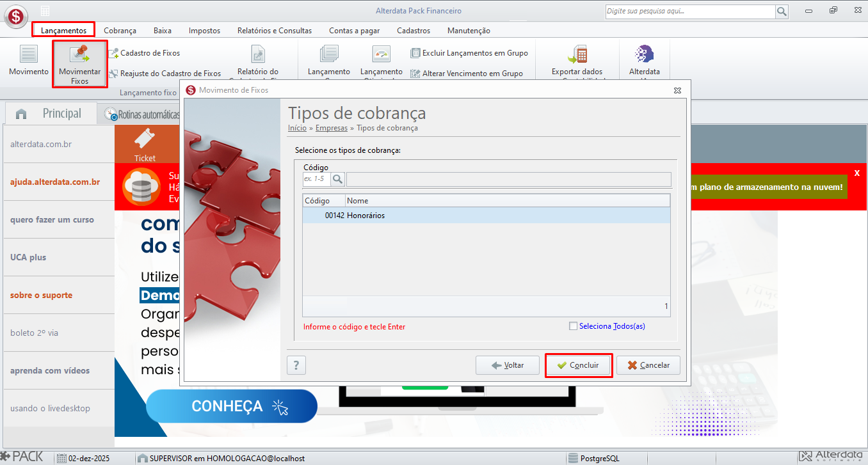Enable the Seleciona Todos(as) checkbox

click(x=573, y=326)
